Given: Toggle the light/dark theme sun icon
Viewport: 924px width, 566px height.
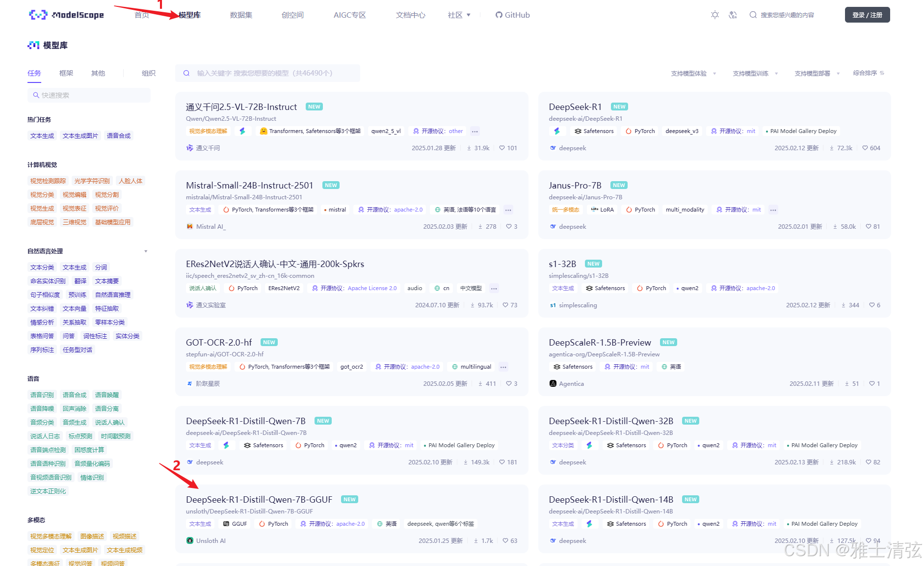Looking at the screenshot, I should [x=715, y=15].
